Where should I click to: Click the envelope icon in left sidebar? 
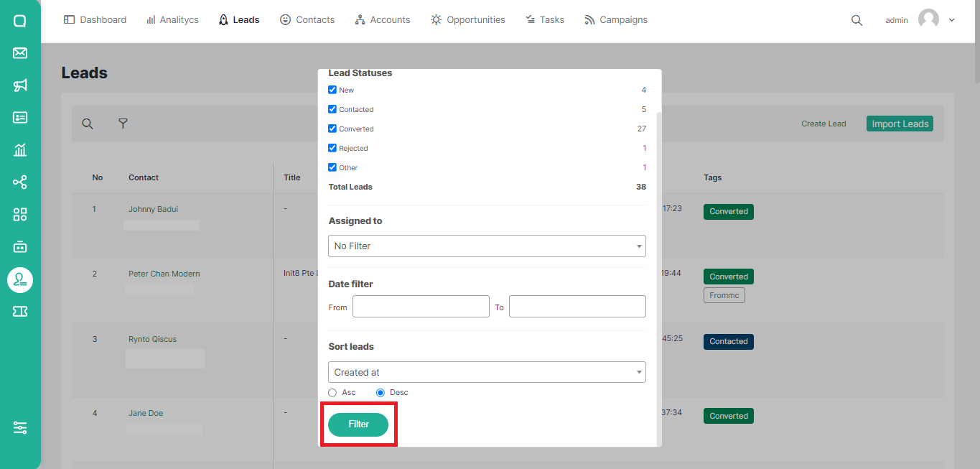coord(20,53)
